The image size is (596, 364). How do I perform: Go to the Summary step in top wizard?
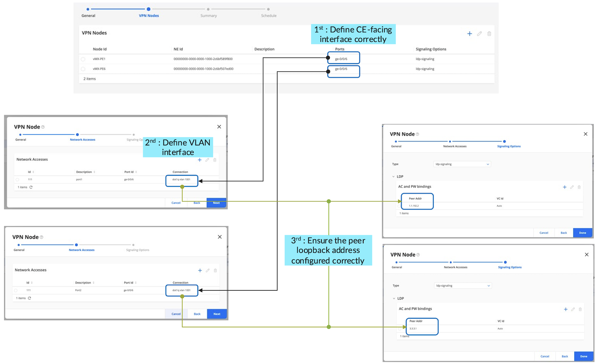(x=209, y=16)
